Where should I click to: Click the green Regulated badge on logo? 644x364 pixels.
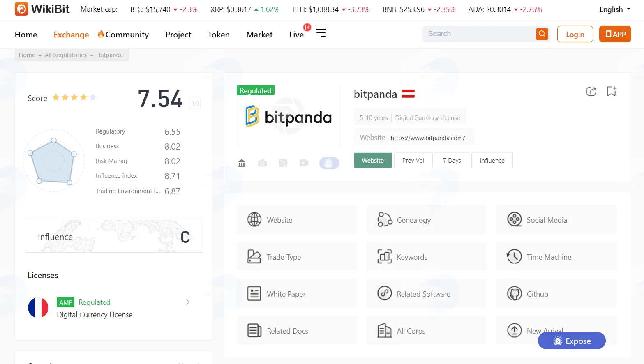click(256, 90)
